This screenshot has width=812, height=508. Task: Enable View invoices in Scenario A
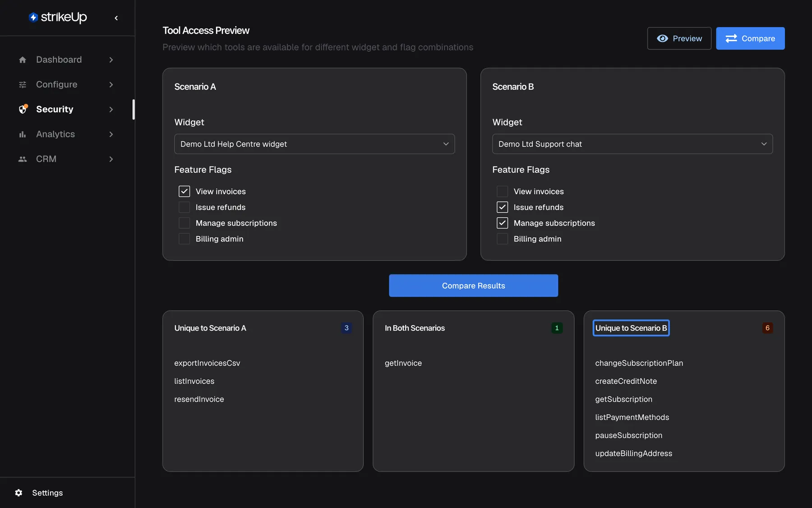tap(185, 191)
